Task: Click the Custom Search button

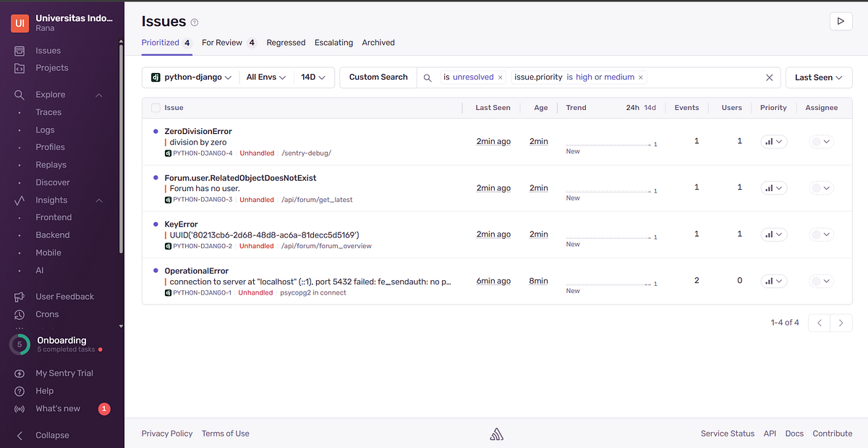Action: coord(378,77)
